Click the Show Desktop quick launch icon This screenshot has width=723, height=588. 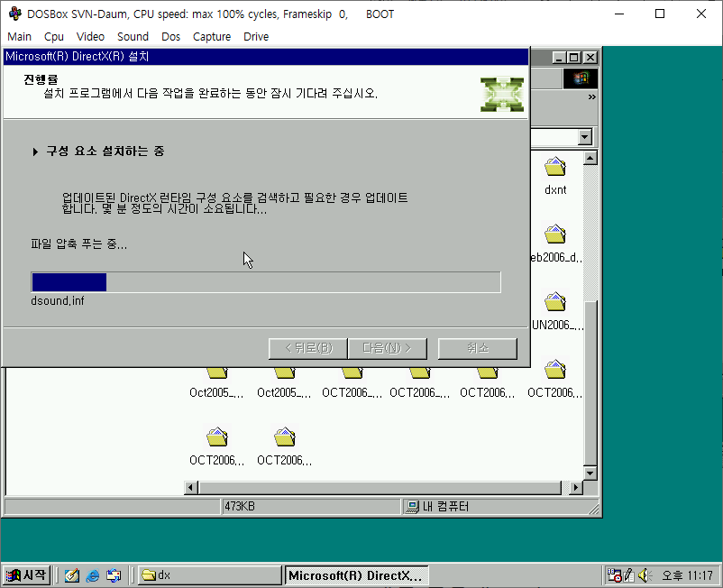pyautogui.click(x=71, y=575)
